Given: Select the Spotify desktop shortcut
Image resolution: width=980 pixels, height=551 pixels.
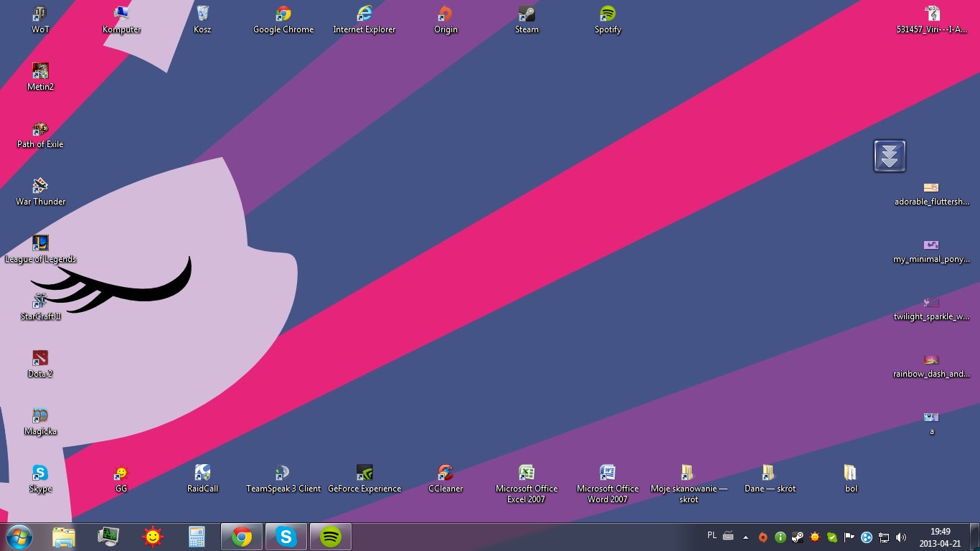Looking at the screenshot, I should 608,20.
